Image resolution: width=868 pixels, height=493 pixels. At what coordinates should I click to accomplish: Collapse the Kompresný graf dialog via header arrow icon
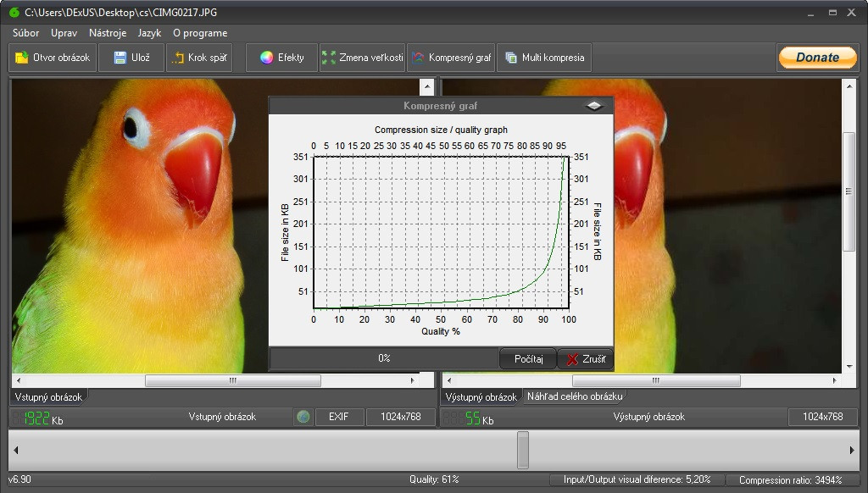(x=594, y=105)
